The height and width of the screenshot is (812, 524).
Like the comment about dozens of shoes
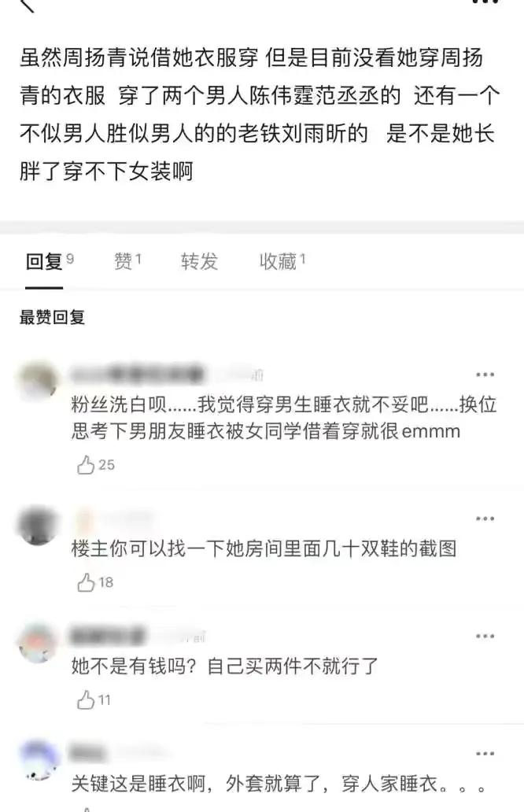tap(94, 582)
